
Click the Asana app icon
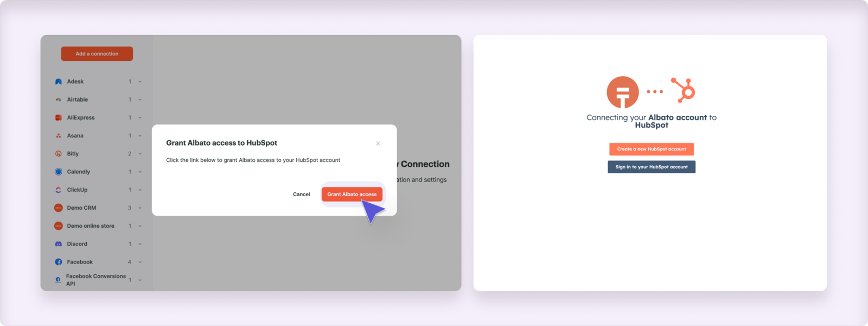click(x=59, y=136)
